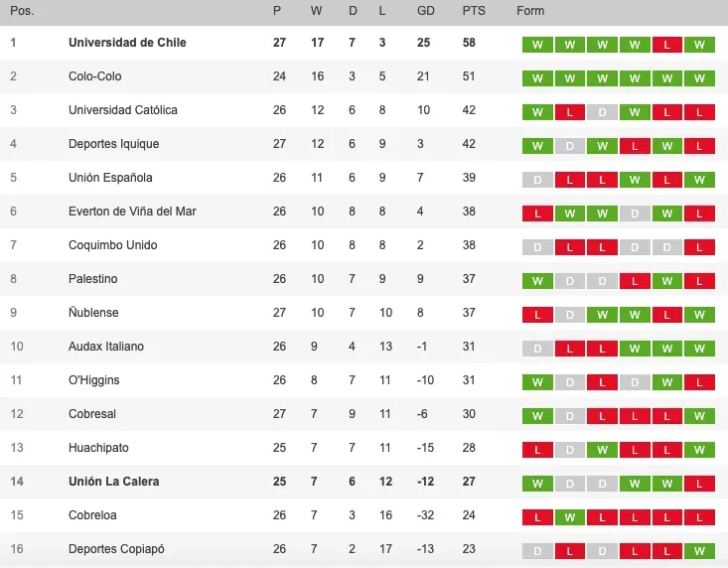The height and width of the screenshot is (568, 728).
Task: Click the green W badge in Cobreloa's form
Action: (x=569, y=517)
